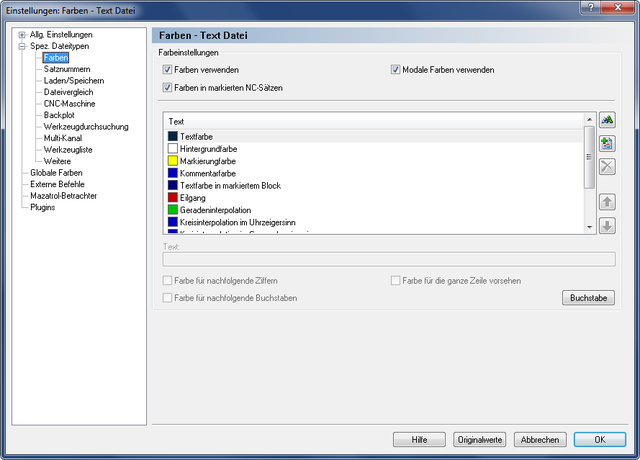640x460 pixels.
Task: Select Kreisinterpolation im Uhrzeigersinn row
Action: pos(374,222)
